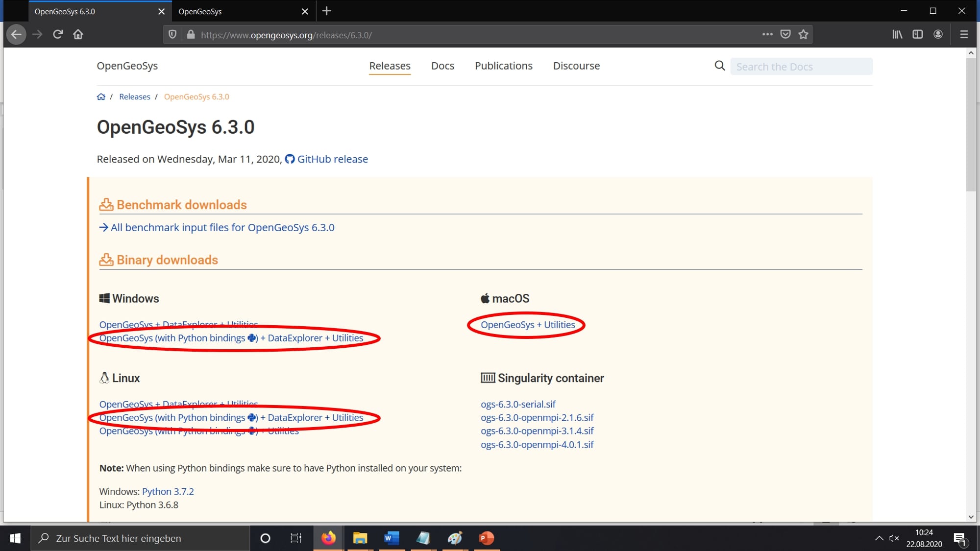
Task: Open the Firefox Library icon
Action: [897, 34]
